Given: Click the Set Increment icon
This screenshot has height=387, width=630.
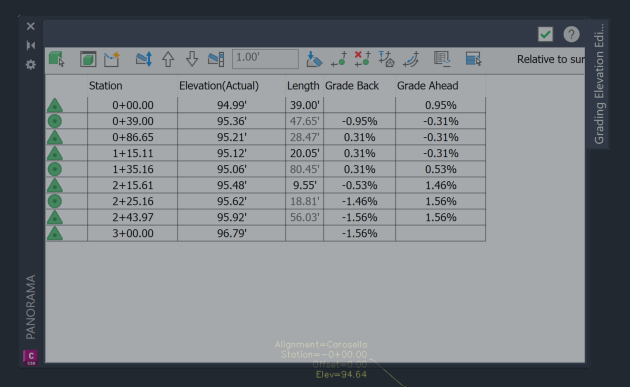Looking at the screenshot, I should point(216,59).
